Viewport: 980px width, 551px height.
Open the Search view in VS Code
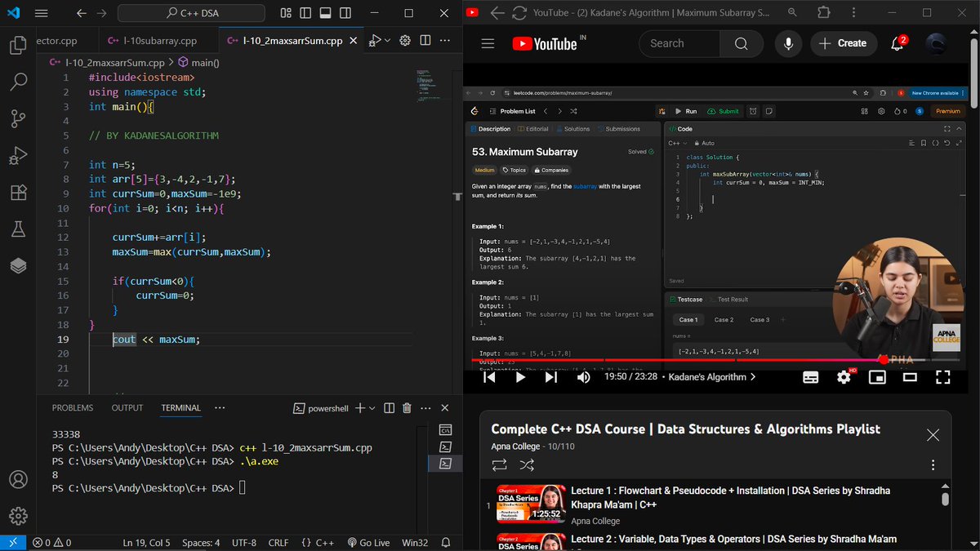pyautogui.click(x=18, y=82)
